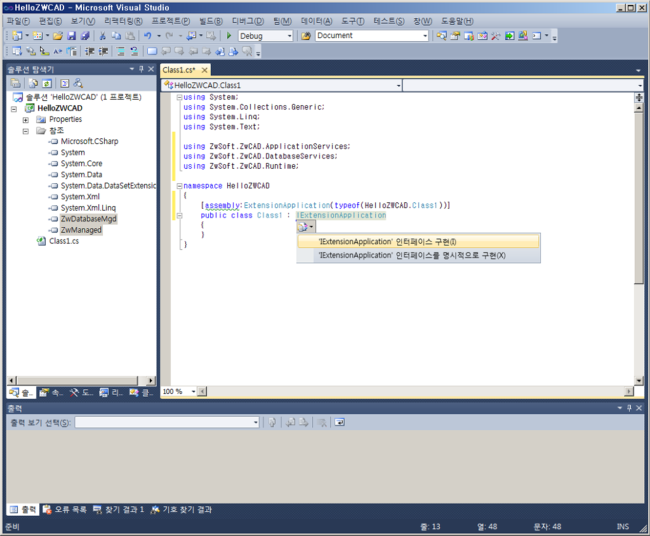Toggle bookmark on the current line
The height and width of the screenshot is (536, 650).
click(152, 51)
